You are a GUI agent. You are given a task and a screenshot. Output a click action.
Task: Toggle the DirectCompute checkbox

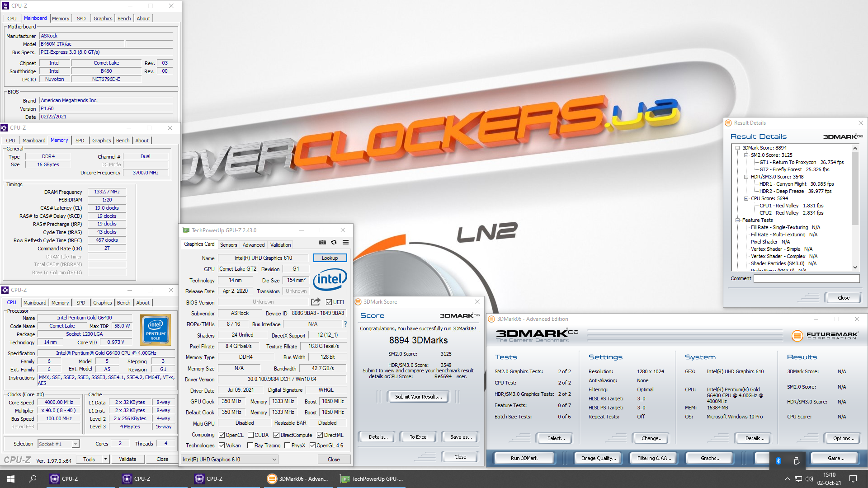coord(277,435)
